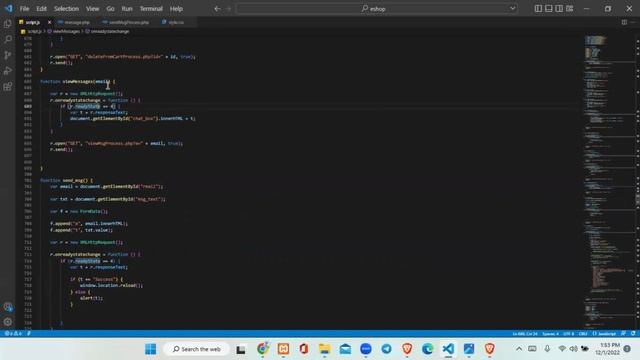The width and height of the screenshot is (640, 360).
Task: Click the UTF-8 encoding selector
Action: [569, 333]
